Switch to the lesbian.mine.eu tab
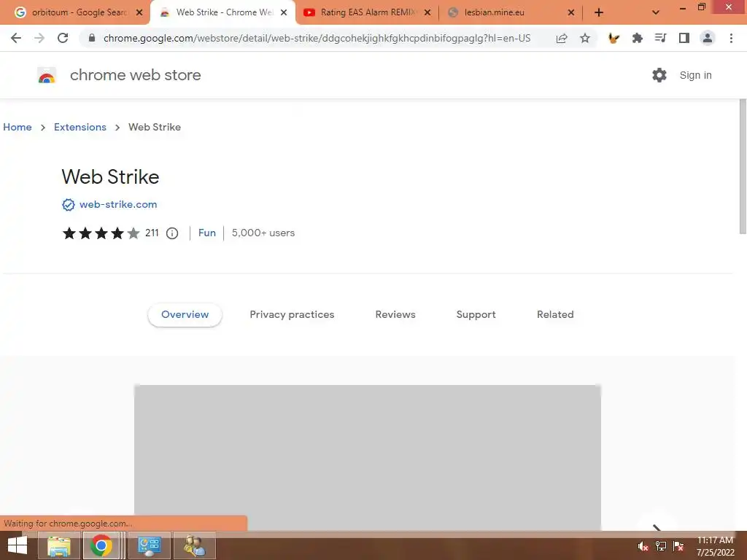Viewport: 747px width, 560px height. pyautogui.click(x=506, y=13)
